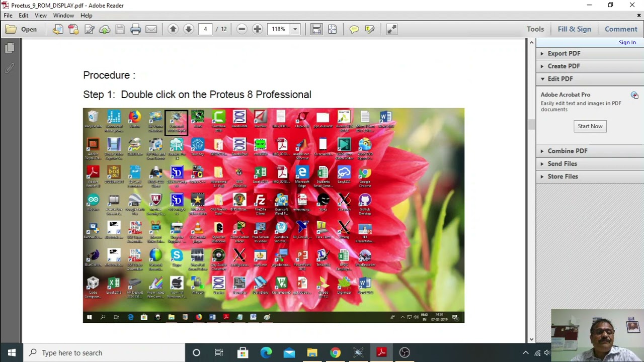Open Cortana from the taskbar

coord(196,353)
